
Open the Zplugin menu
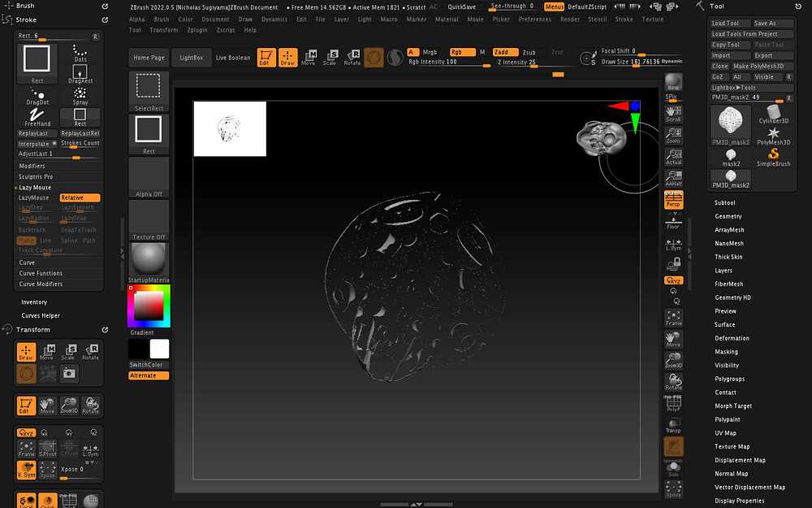click(x=197, y=30)
